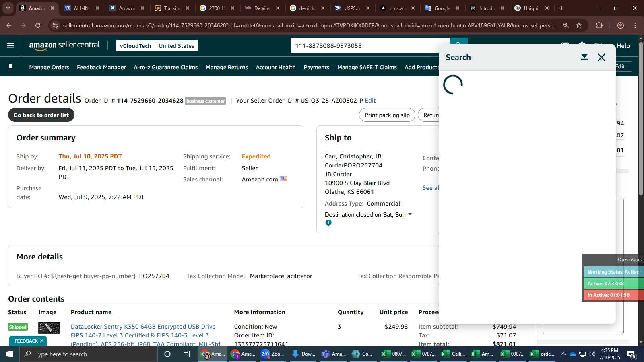Close the FEEDBACK widget with its X
Image resolution: width=644 pixels, height=362 pixels.
42,341
